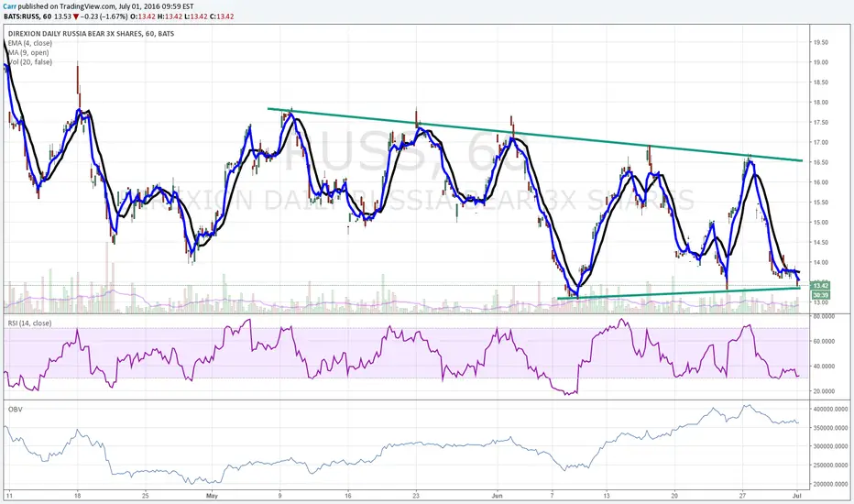The width and height of the screenshot is (854, 504).
Task: Select the 'BATS:RUSS, 60' symbol label
Action: 27,16
